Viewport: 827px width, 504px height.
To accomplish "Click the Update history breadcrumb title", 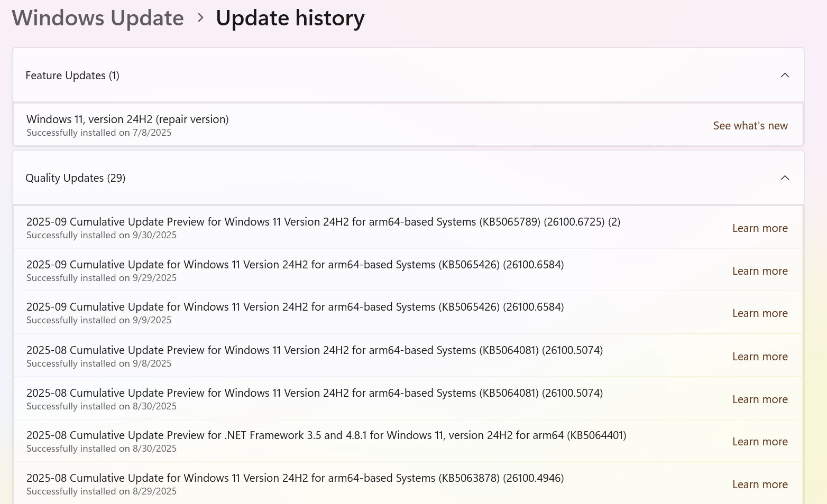I will (x=290, y=17).
